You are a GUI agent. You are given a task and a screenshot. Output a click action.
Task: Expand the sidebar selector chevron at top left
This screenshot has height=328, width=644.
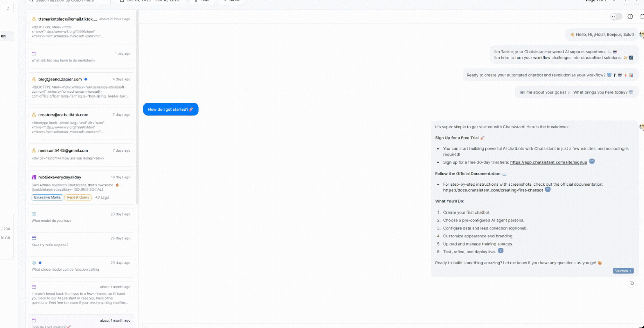coord(8,8)
